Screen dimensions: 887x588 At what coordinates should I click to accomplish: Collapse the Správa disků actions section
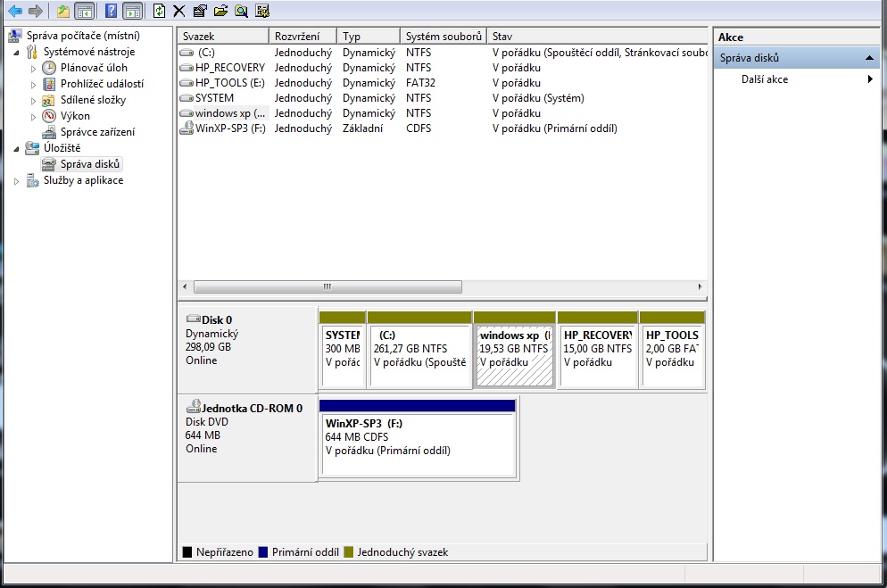(869, 58)
